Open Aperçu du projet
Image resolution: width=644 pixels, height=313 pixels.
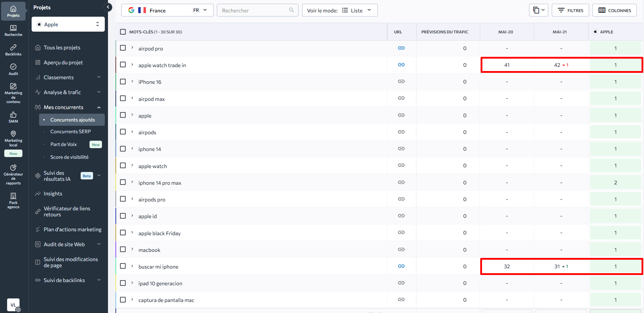point(63,63)
